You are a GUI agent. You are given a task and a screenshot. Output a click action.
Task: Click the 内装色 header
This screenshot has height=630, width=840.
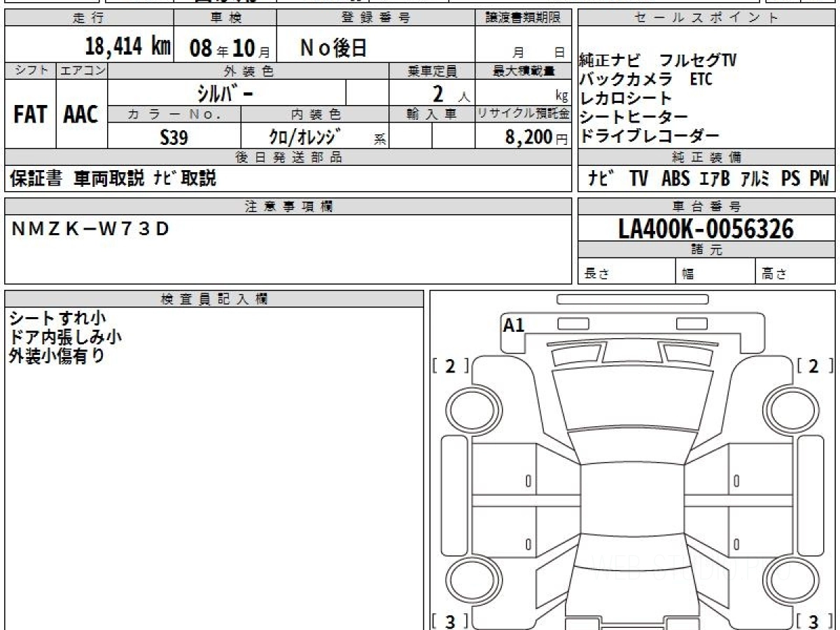coord(315,114)
